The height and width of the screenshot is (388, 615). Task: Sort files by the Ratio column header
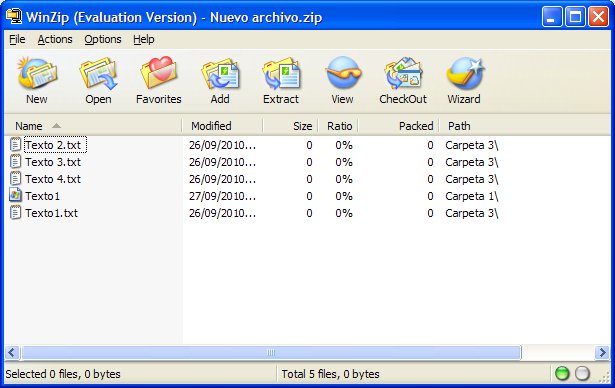[x=338, y=126]
